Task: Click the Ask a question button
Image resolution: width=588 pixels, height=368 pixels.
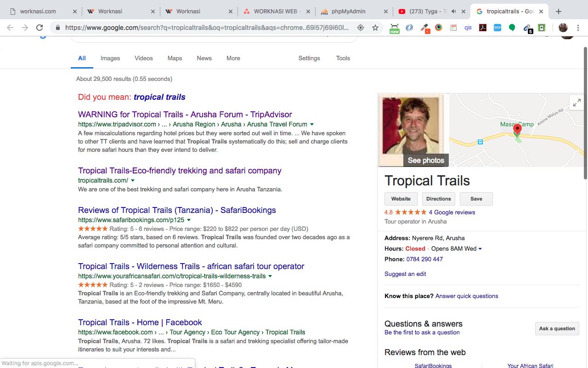Action: 557,328
